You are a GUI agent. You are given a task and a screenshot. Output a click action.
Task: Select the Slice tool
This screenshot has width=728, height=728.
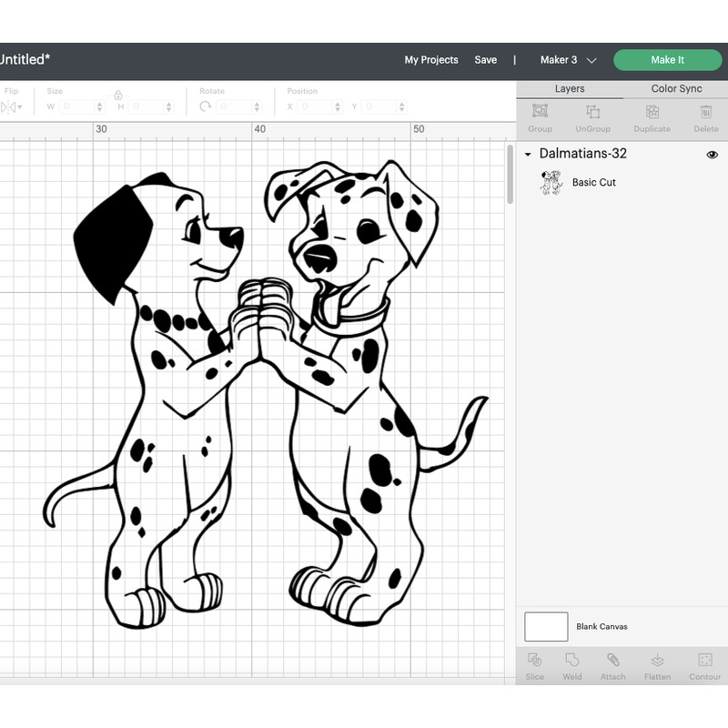535,665
